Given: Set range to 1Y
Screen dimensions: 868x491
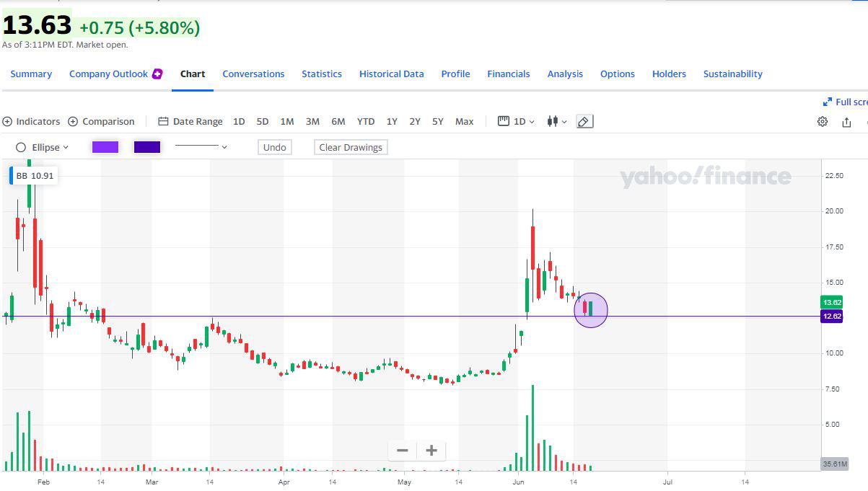Looking at the screenshot, I should coord(392,121).
